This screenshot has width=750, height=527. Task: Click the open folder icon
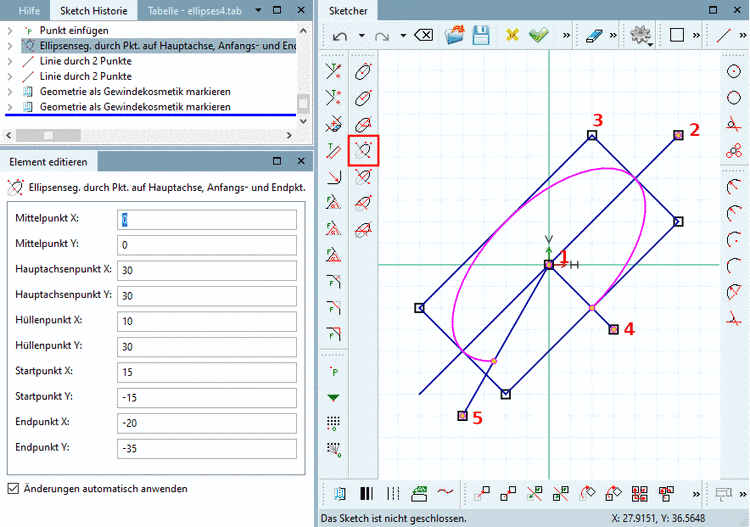point(455,35)
